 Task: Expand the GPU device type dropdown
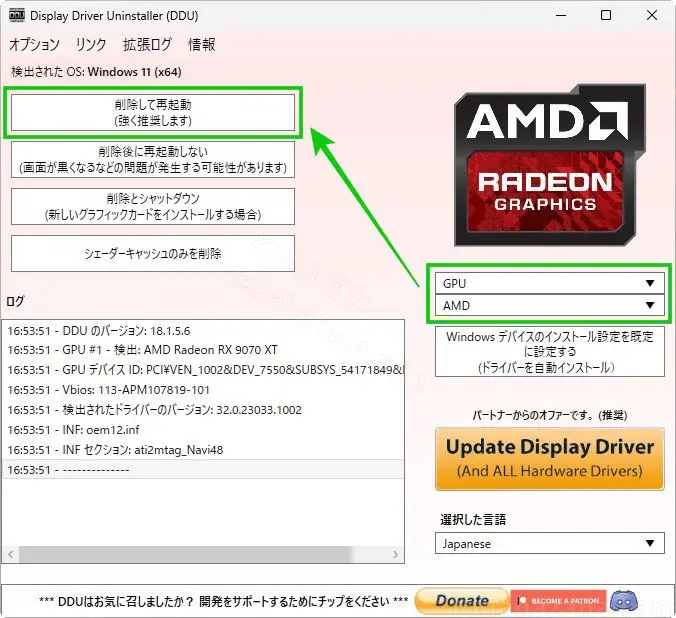tap(550, 283)
